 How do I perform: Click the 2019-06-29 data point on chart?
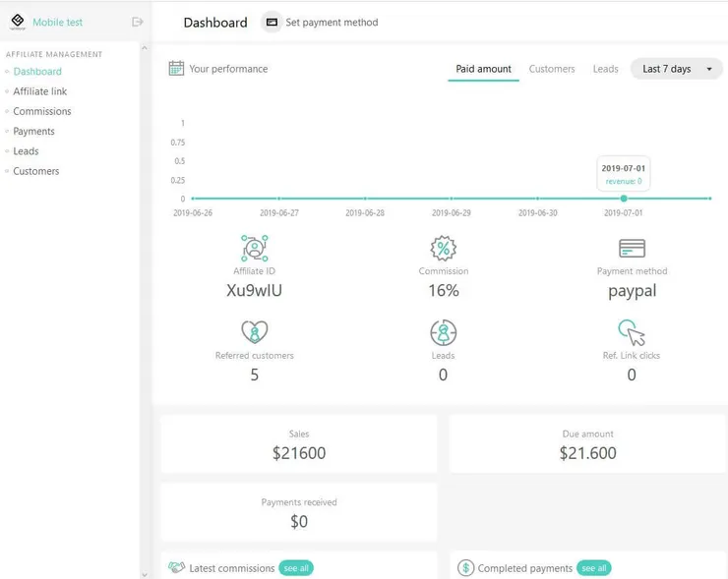tap(452, 199)
